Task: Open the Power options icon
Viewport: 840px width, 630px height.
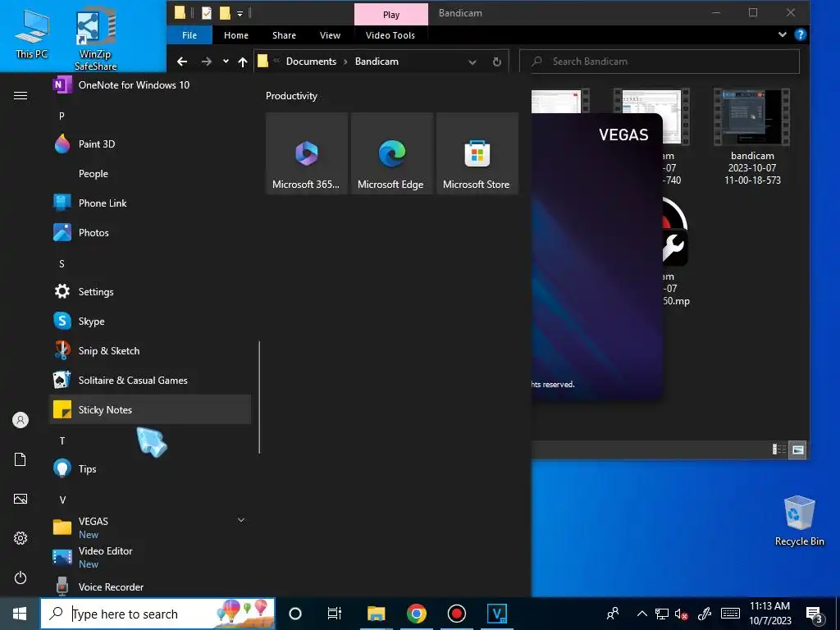Action: point(21,577)
